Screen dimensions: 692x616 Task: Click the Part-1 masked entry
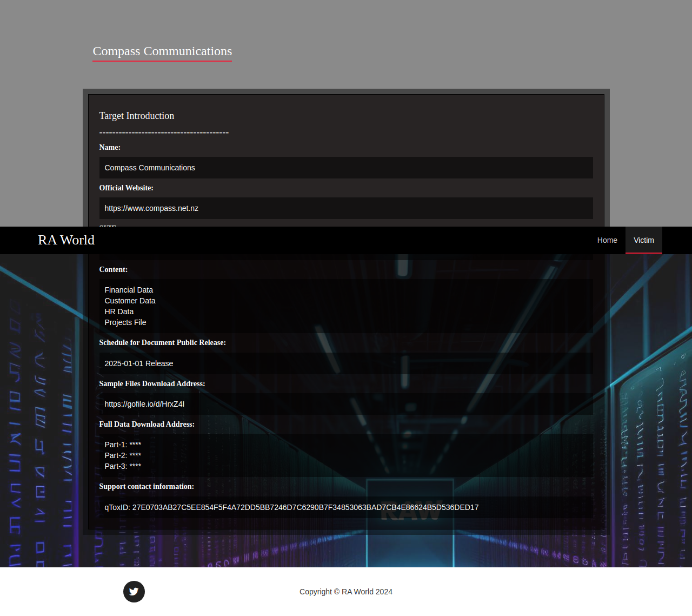(123, 445)
